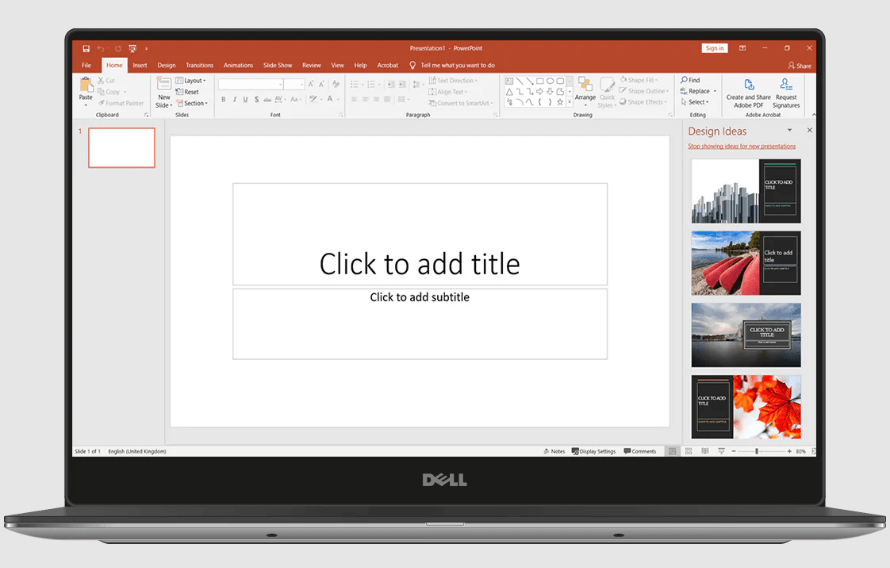Select the triangle shape in shapes gallery

pyautogui.click(x=509, y=92)
